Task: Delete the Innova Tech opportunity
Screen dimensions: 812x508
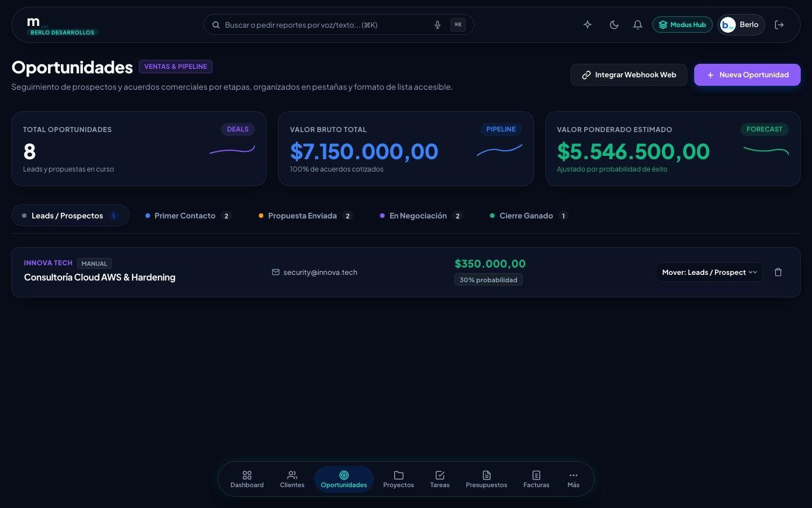Action: point(778,272)
